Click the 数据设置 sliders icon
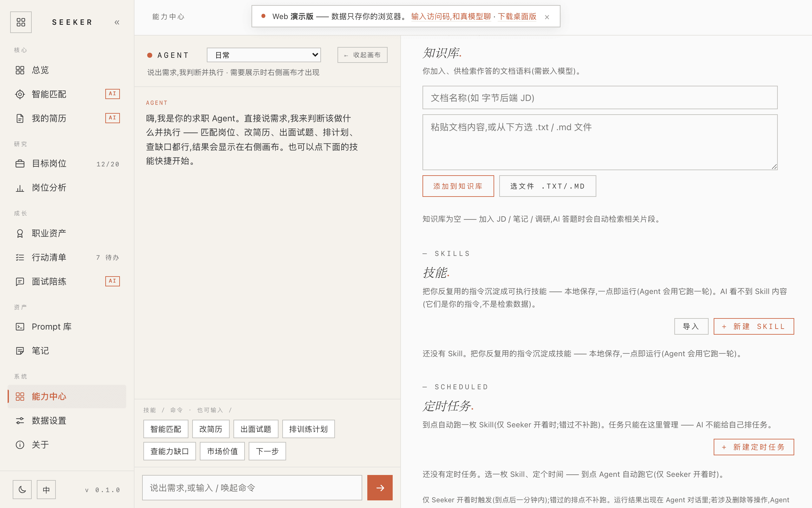Screen dimensions: 812x508 20,421
